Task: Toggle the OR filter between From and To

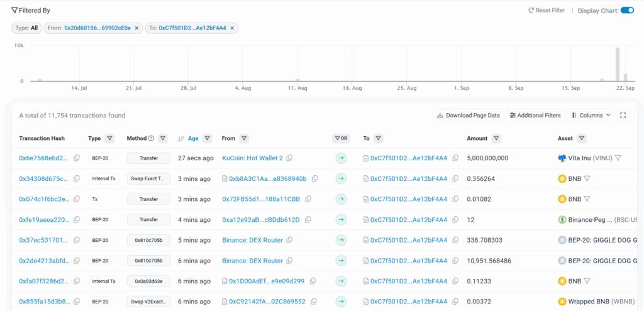Action: 341,138
